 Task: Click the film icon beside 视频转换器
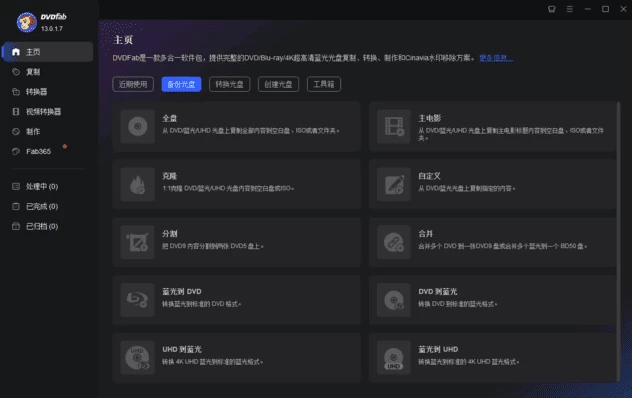(16, 111)
